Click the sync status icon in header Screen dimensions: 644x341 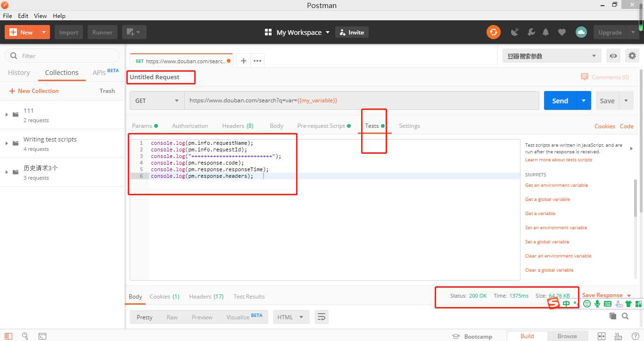coord(493,32)
